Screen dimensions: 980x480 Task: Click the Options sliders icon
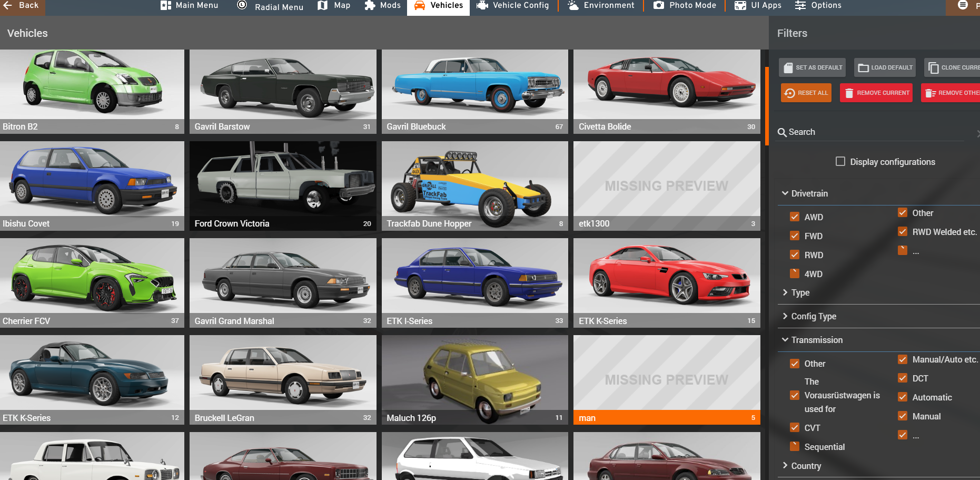point(800,5)
